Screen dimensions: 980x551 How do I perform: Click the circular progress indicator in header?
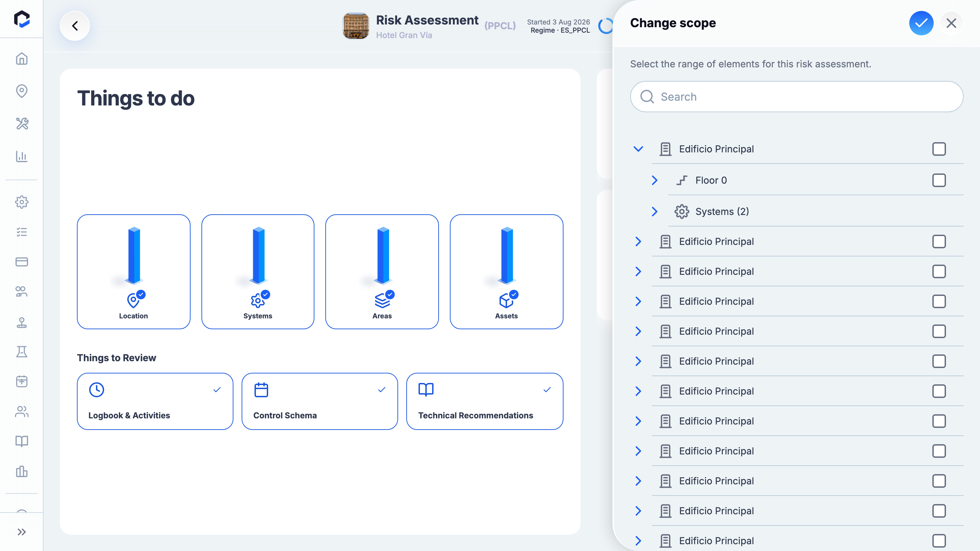(605, 26)
